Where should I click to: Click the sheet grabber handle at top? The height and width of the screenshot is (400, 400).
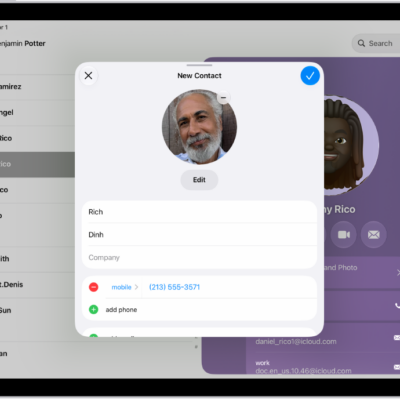199,65
